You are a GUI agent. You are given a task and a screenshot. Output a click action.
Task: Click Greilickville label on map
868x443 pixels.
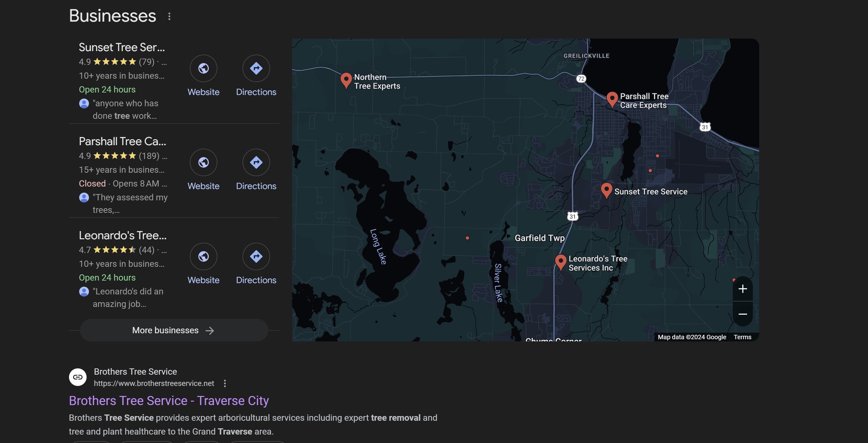click(586, 56)
